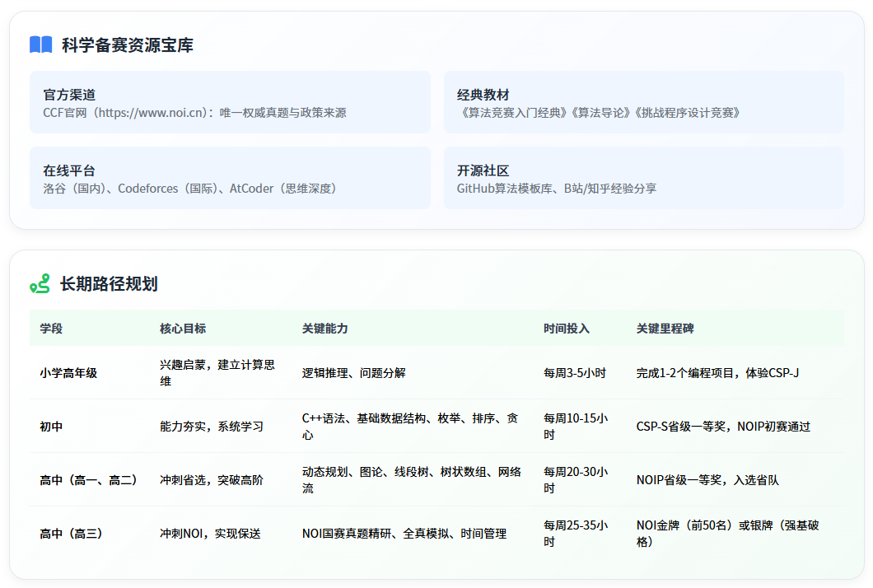The image size is (873, 588).
Task: Click the B站/知乎经验分享 text
Action: pyautogui.click(x=610, y=189)
